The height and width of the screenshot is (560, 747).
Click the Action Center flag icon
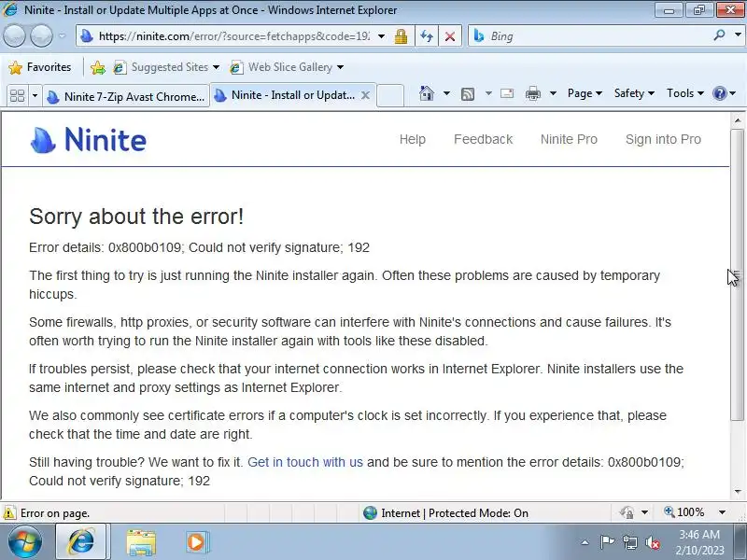click(607, 542)
